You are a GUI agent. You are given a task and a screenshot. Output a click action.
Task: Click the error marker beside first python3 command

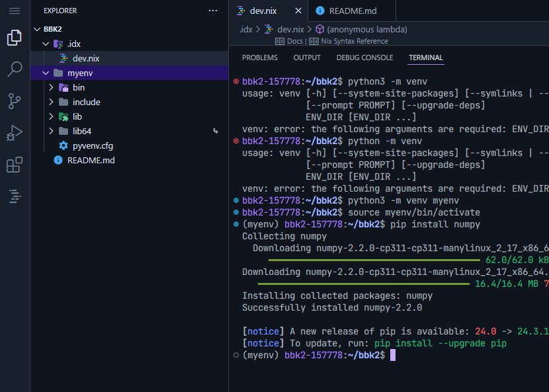point(236,81)
